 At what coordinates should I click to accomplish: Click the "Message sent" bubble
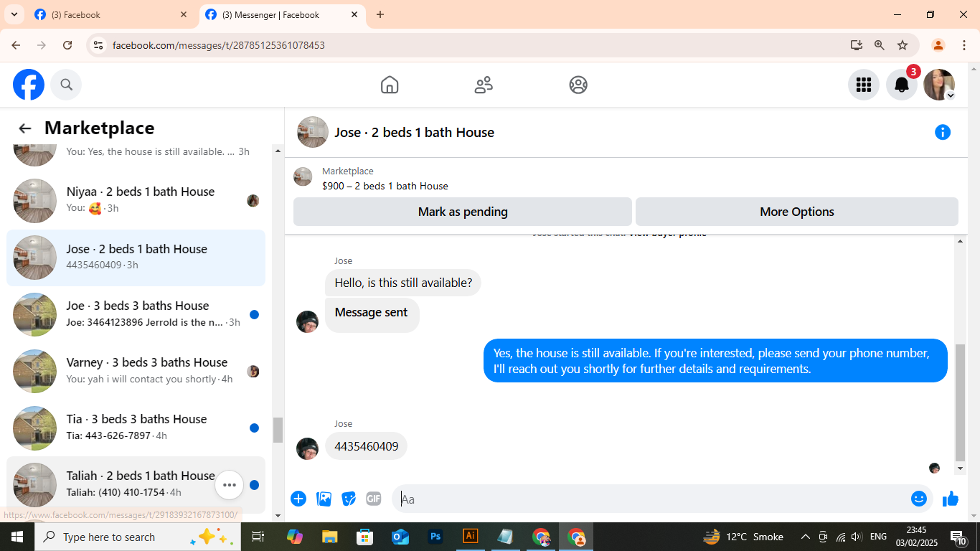pos(372,315)
